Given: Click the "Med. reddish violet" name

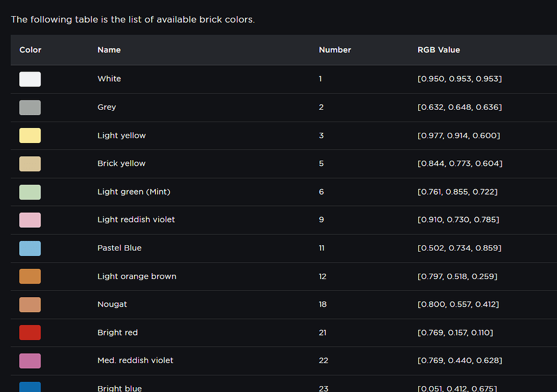Looking at the screenshot, I should pos(135,361).
